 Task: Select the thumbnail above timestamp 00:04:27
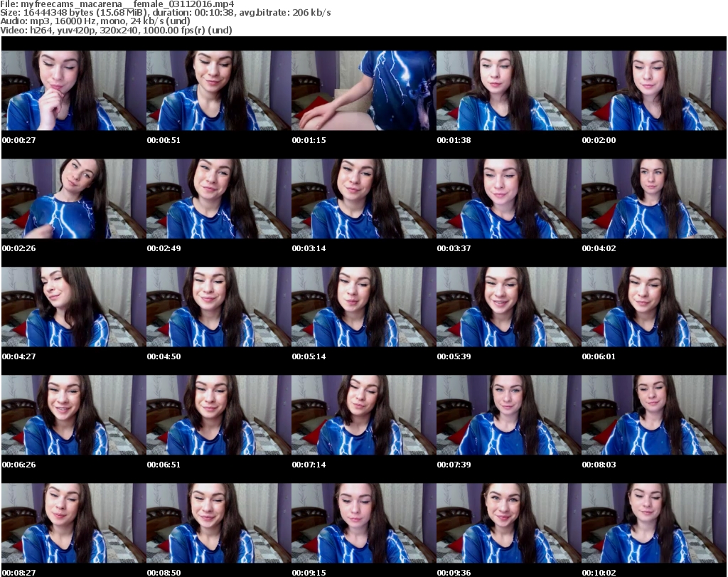coord(73,307)
